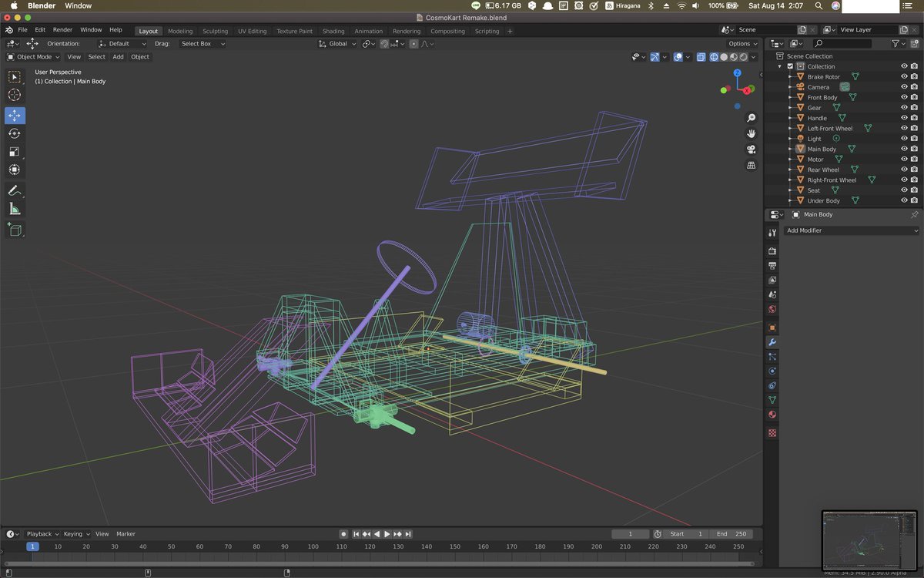Disable Main Body in renders
The width and height of the screenshot is (924, 578).
click(x=914, y=149)
